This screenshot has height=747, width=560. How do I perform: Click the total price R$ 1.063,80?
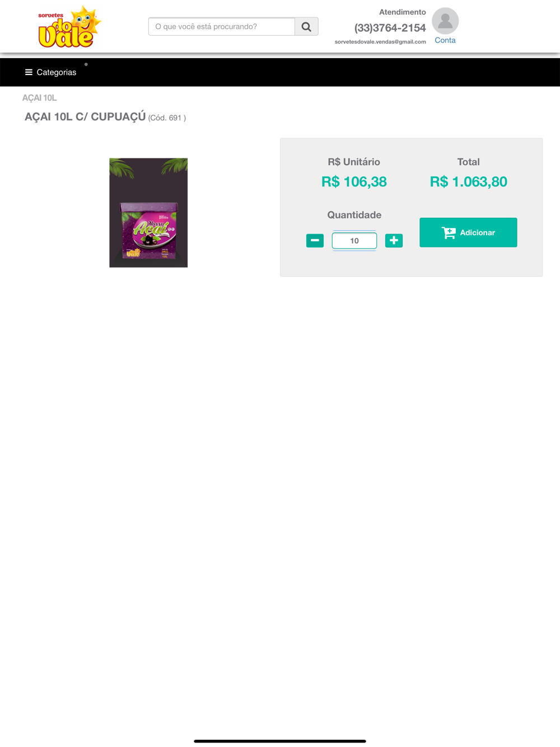[469, 182]
